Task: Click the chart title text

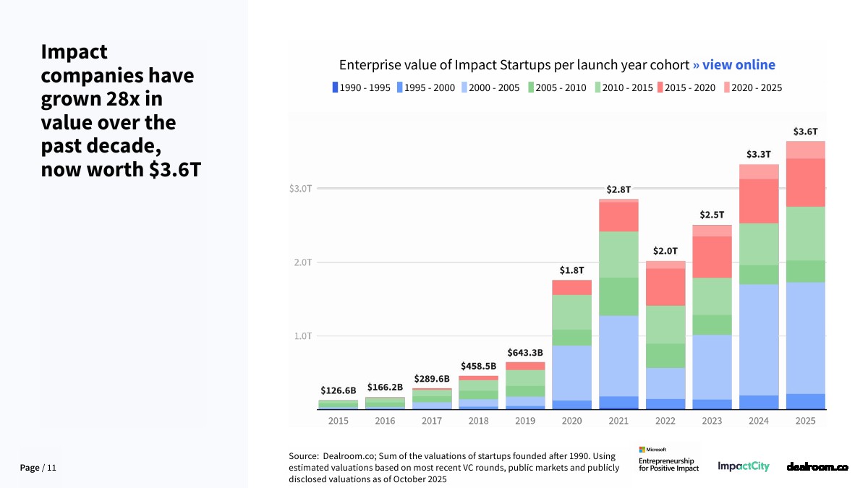Action: tap(514, 65)
